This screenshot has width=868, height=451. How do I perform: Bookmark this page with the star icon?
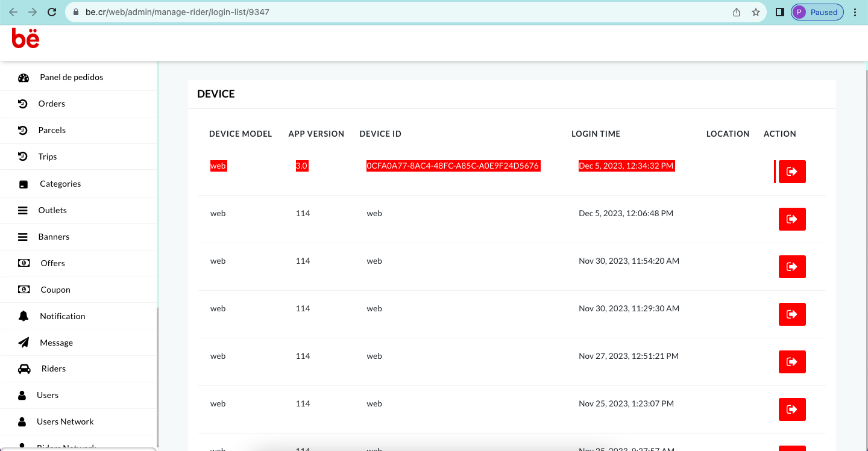click(755, 12)
